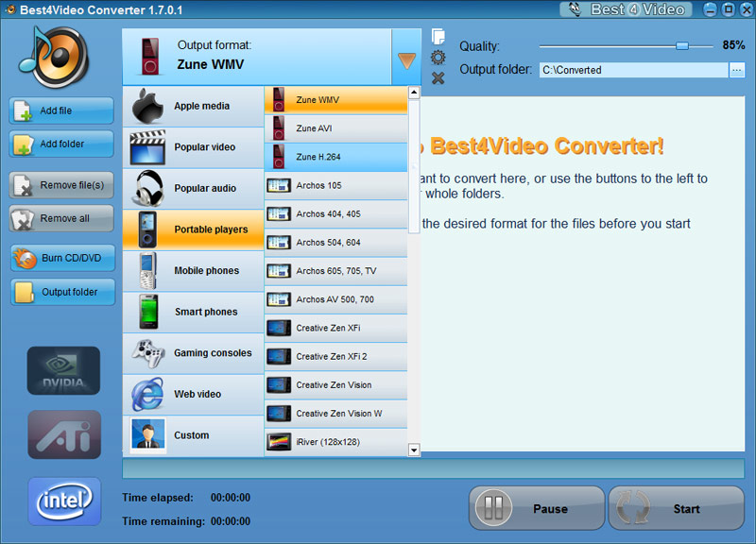The image size is (756, 544).
Task: Start the conversion
Action: click(x=677, y=508)
